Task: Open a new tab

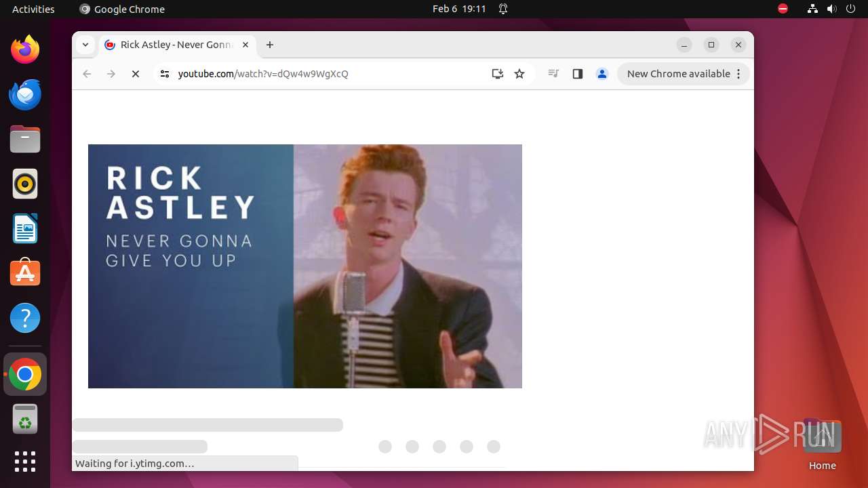Action: [270, 45]
